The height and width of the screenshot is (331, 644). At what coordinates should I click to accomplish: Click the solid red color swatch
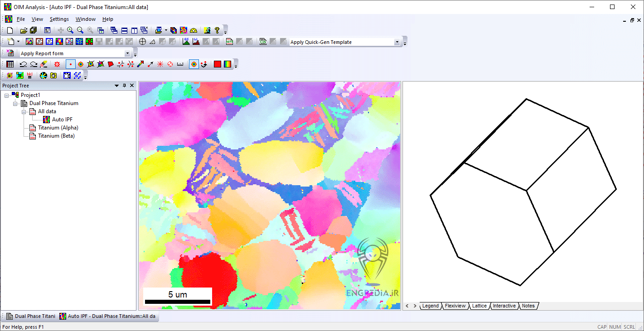[218, 64]
